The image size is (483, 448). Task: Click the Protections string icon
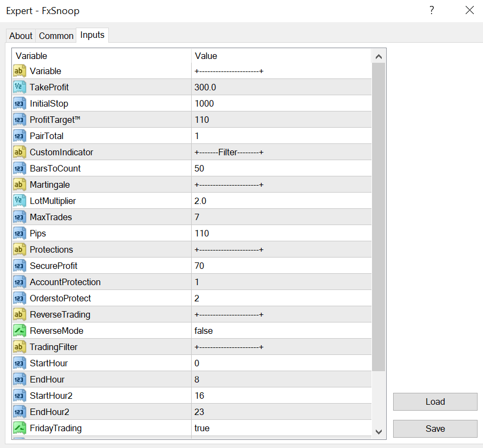pos(19,249)
